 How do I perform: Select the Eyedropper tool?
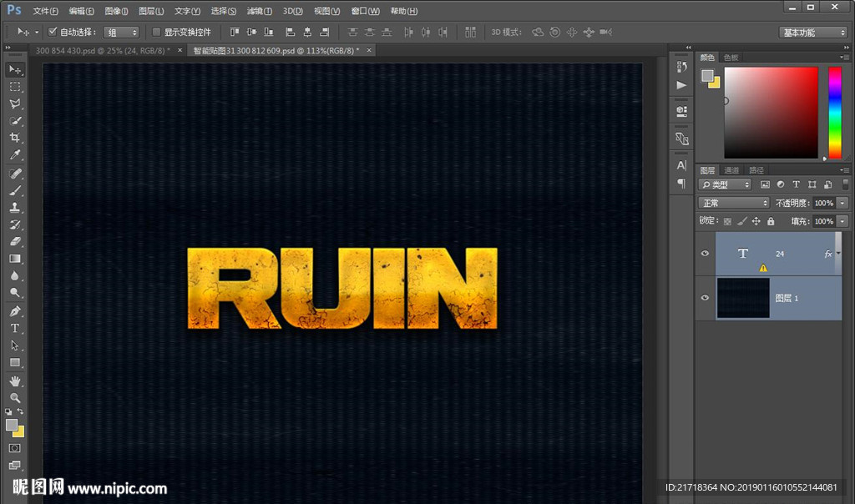[x=15, y=155]
